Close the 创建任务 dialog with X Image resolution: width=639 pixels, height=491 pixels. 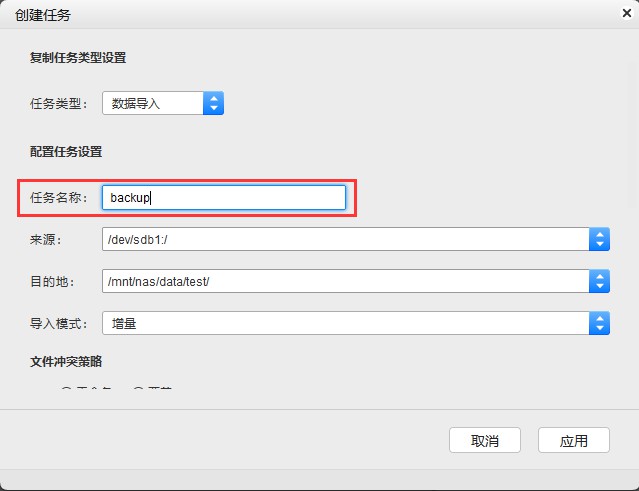point(625,14)
